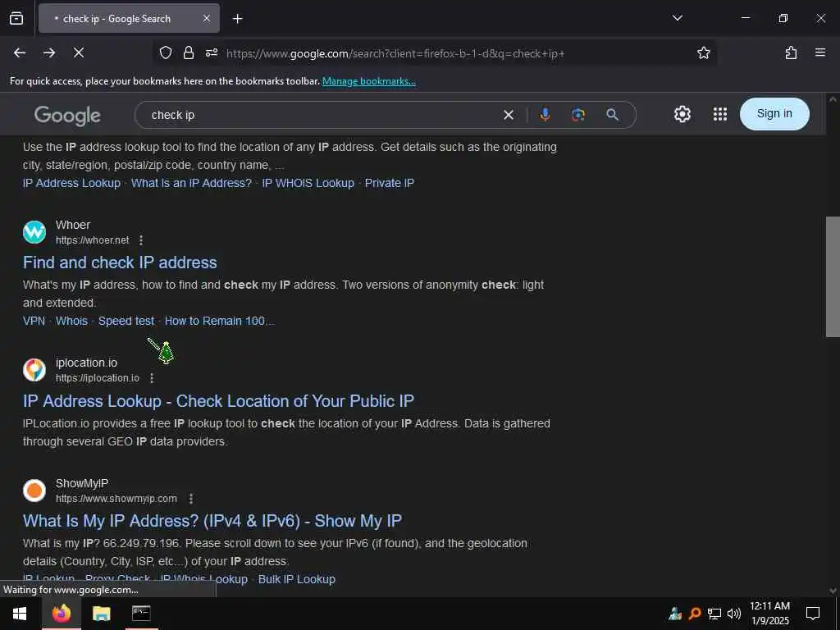Open File Explorer from taskbar
Image resolution: width=840 pixels, height=630 pixels.
point(101,614)
